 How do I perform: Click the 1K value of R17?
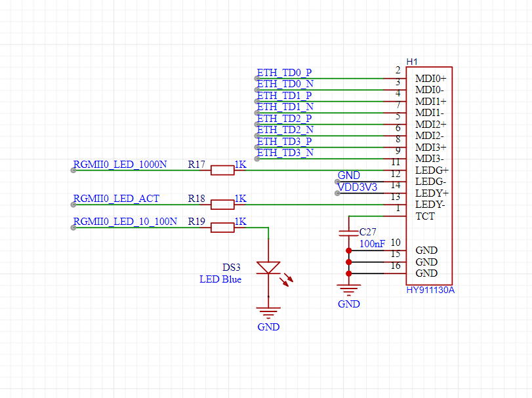tap(241, 165)
